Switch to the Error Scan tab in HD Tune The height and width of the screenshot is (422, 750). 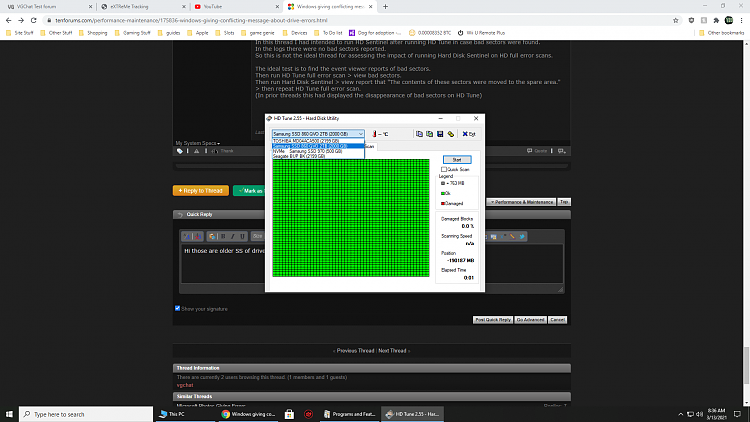(x=370, y=146)
